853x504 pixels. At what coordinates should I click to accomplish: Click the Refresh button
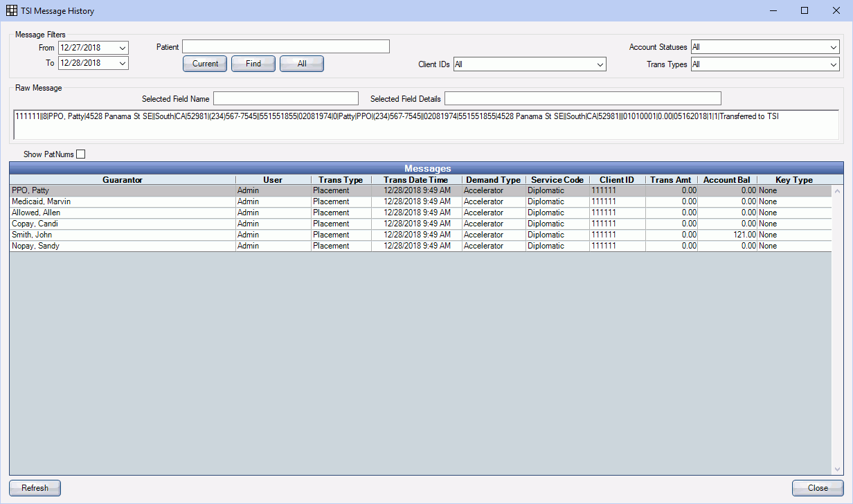tap(35, 488)
